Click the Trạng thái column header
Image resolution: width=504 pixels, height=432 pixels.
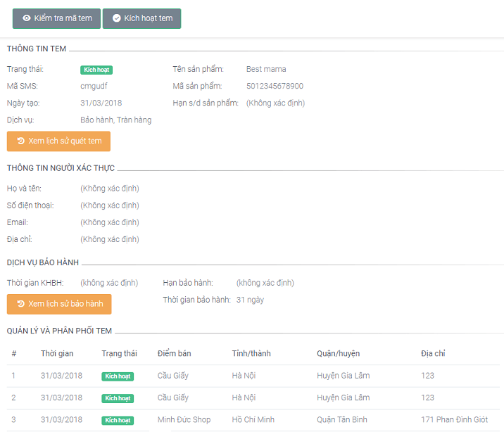(x=119, y=353)
